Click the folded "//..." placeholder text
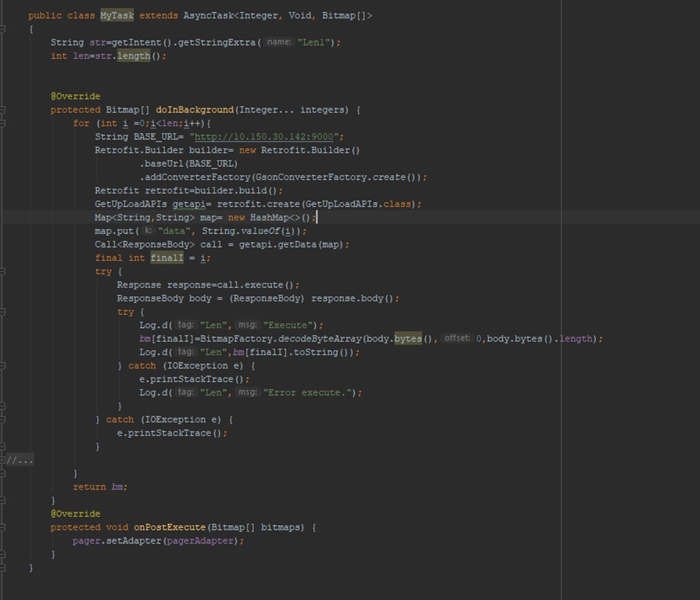This screenshot has width=700, height=600. click(x=20, y=460)
